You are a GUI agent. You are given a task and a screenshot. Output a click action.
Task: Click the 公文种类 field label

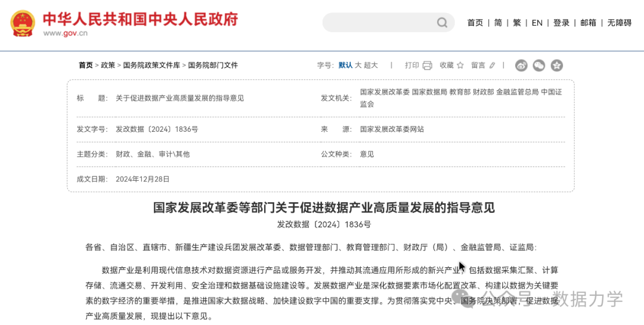tap(336, 154)
